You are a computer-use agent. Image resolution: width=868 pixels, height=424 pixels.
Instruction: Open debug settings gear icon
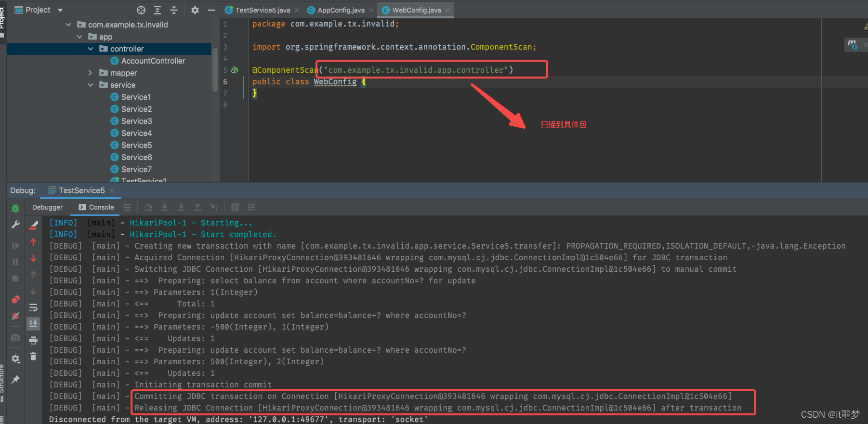tap(15, 359)
